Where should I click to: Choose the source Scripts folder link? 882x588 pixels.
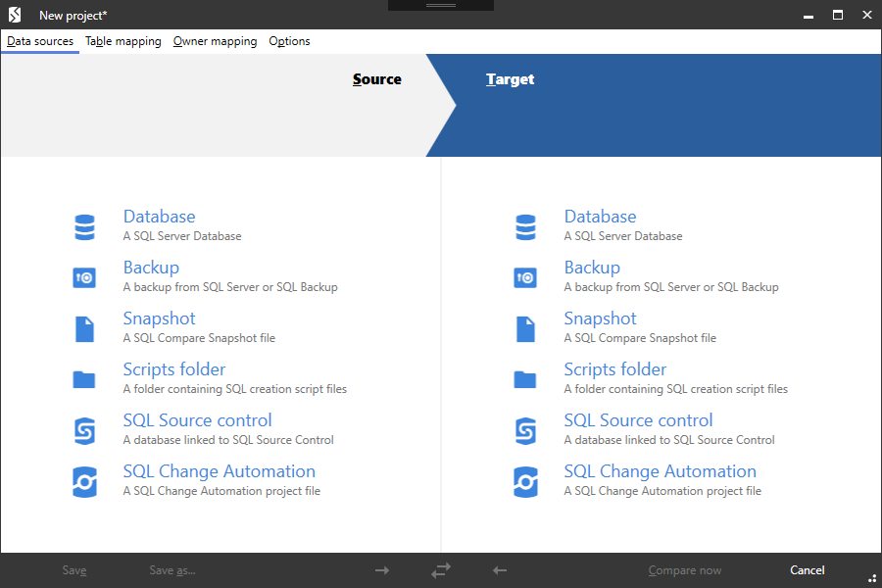click(174, 369)
